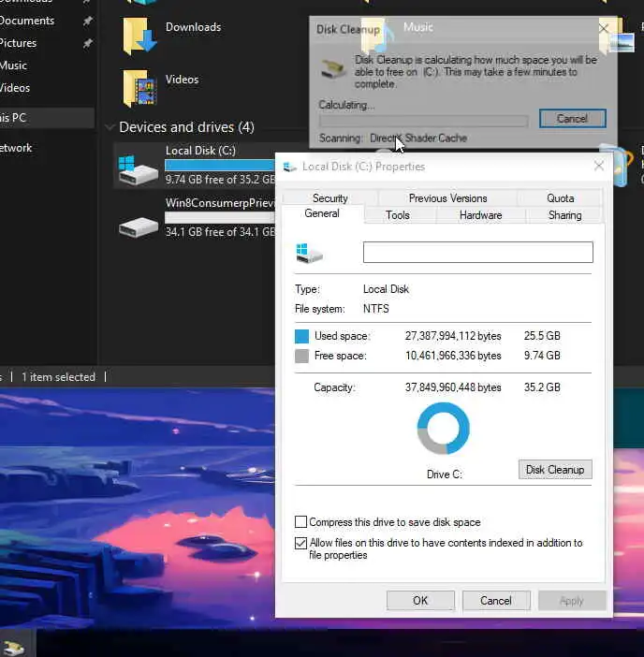Click 'Scanning: DirectX Shader Cache' text
This screenshot has width=644, height=657.
[x=393, y=138]
